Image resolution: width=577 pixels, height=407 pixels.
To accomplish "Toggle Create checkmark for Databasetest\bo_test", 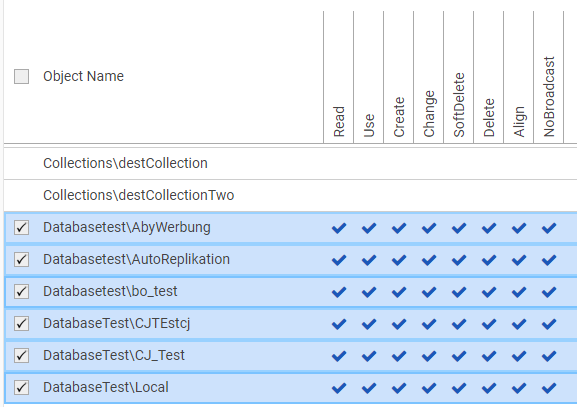I will pos(399,292).
